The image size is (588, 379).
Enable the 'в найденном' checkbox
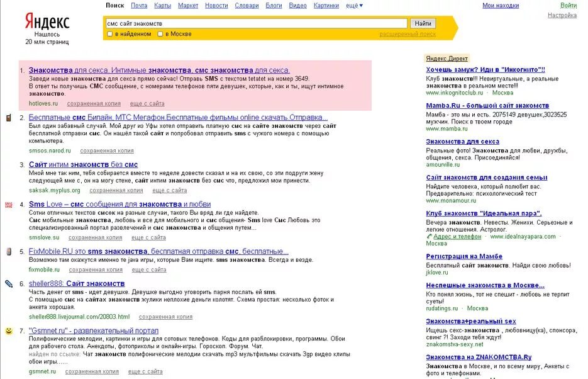[110, 34]
